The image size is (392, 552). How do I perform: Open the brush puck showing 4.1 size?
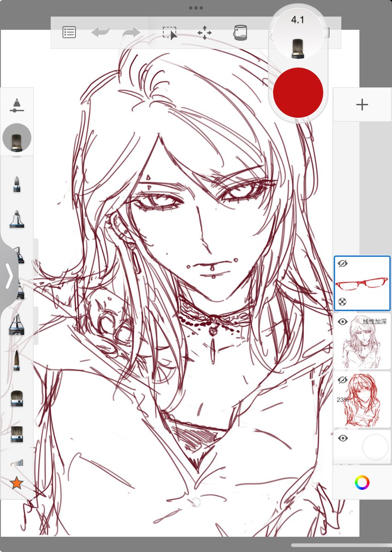(298, 33)
